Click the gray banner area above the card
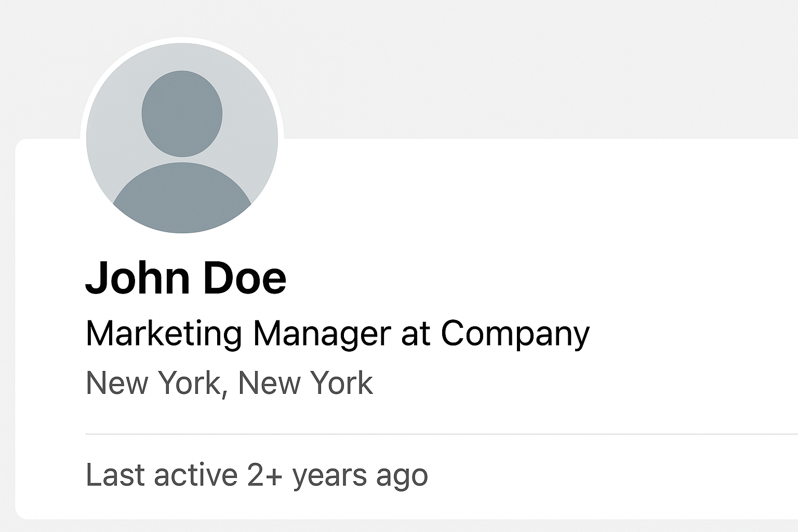The width and height of the screenshot is (798, 532). (x=520, y=68)
